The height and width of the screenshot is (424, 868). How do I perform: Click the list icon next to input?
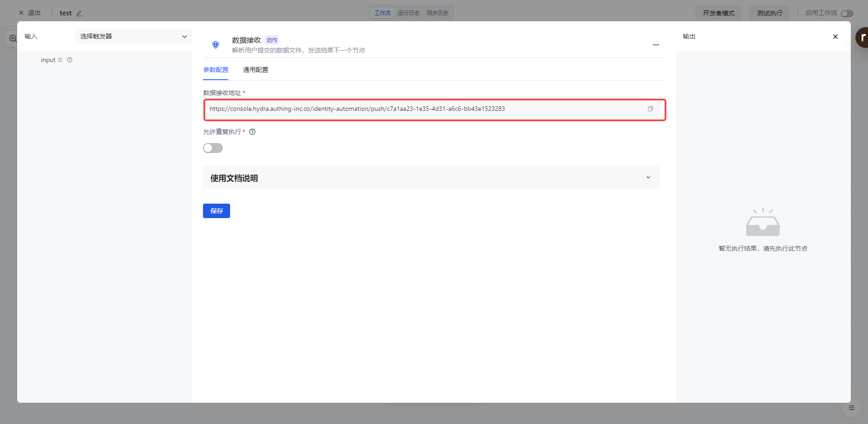click(60, 60)
